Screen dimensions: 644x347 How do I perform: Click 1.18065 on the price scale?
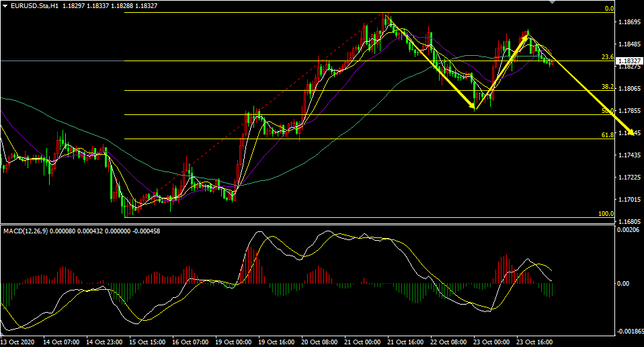click(630, 88)
